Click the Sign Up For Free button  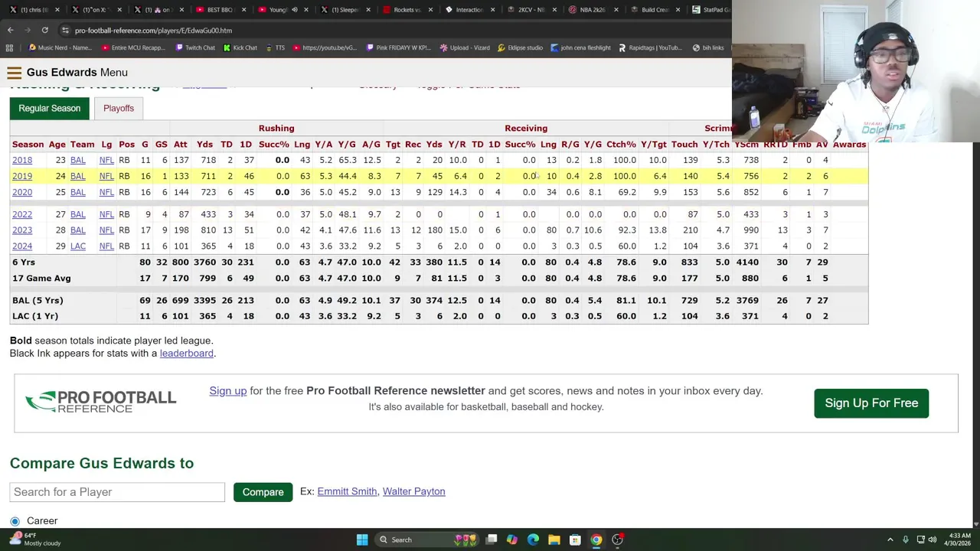871,403
